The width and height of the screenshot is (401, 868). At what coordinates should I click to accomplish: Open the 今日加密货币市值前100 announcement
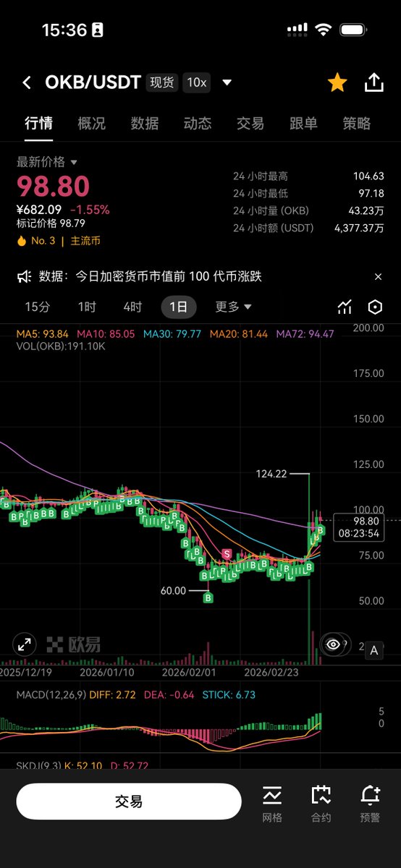coord(150,276)
